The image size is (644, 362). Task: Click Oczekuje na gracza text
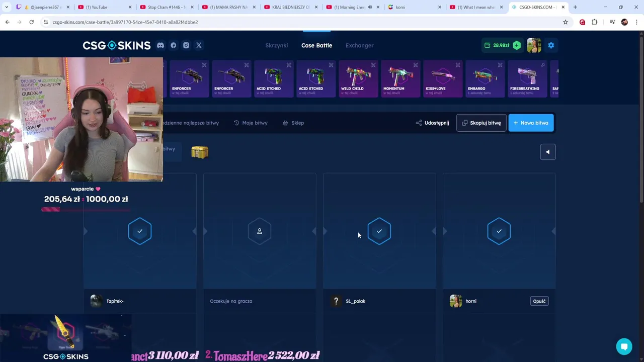click(x=231, y=301)
